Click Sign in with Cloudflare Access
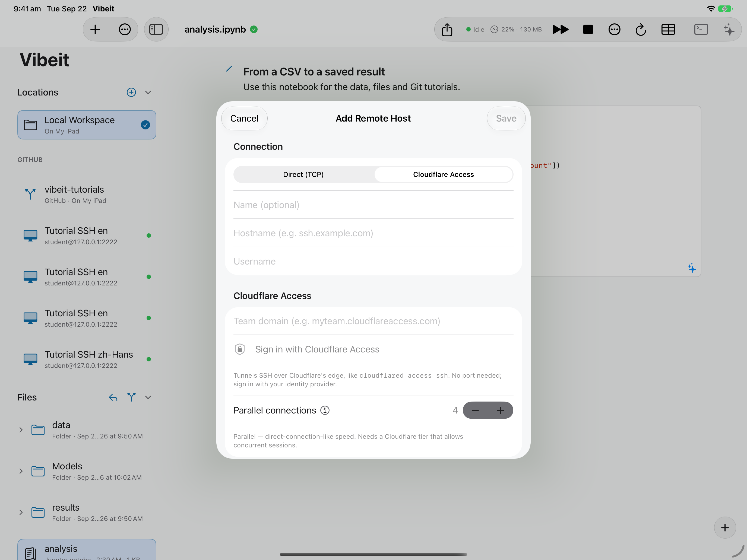The height and width of the screenshot is (560, 747). pos(373,349)
